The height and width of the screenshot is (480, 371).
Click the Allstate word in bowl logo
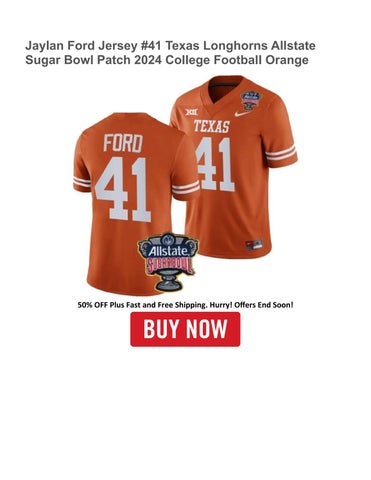[168, 250]
